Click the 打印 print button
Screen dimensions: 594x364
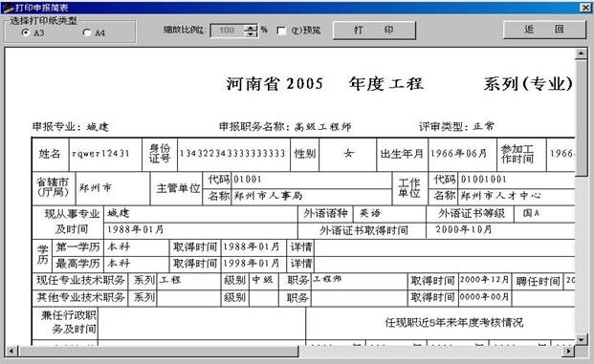374,30
